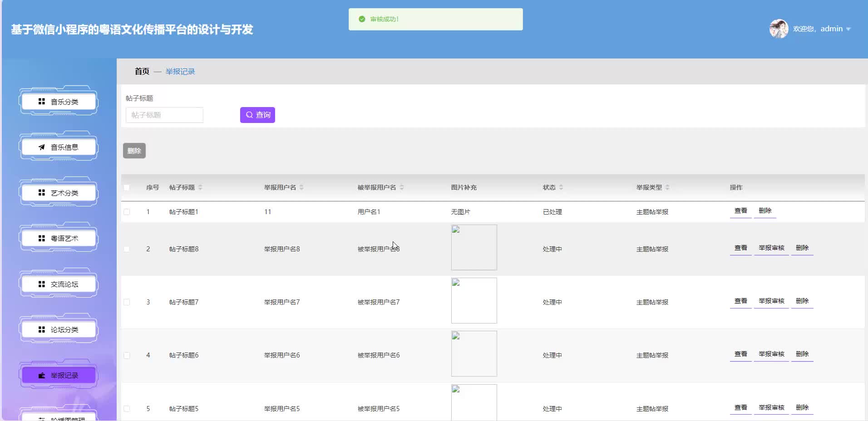Click the 无图片 cell
Image resolution: width=868 pixels, height=421 pixels.
click(461, 212)
